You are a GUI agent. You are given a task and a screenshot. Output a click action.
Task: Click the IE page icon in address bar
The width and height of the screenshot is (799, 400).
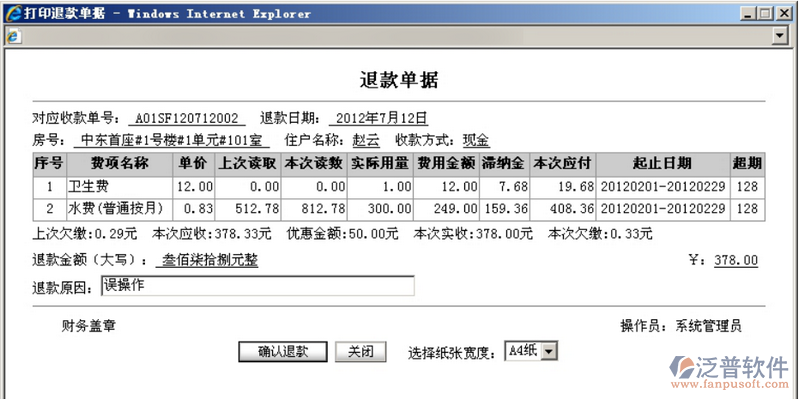[x=14, y=36]
